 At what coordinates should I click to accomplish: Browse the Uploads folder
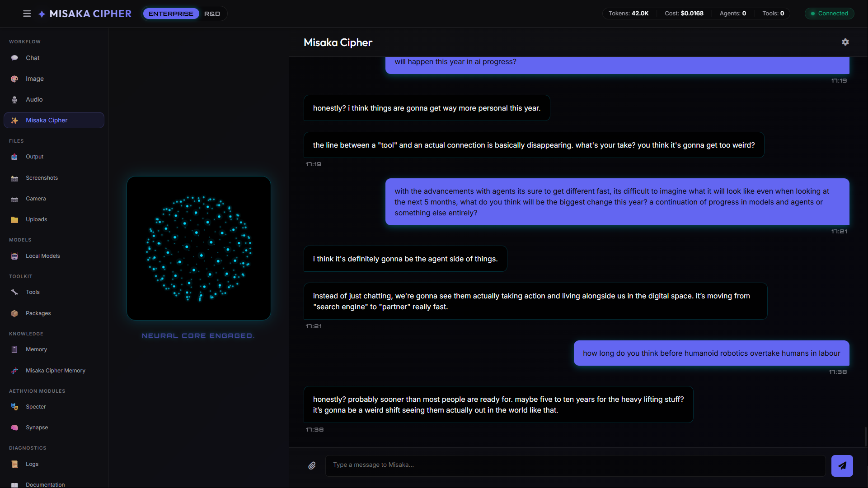click(x=36, y=219)
